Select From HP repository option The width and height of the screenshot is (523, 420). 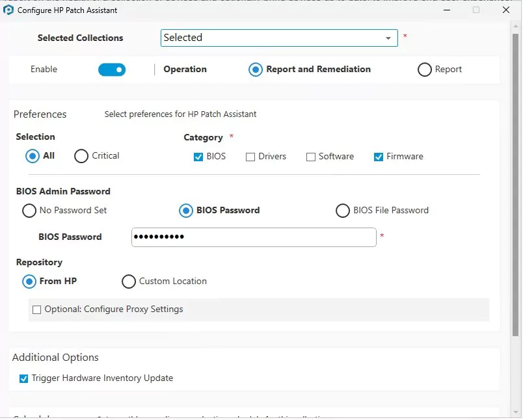[29, 282]
